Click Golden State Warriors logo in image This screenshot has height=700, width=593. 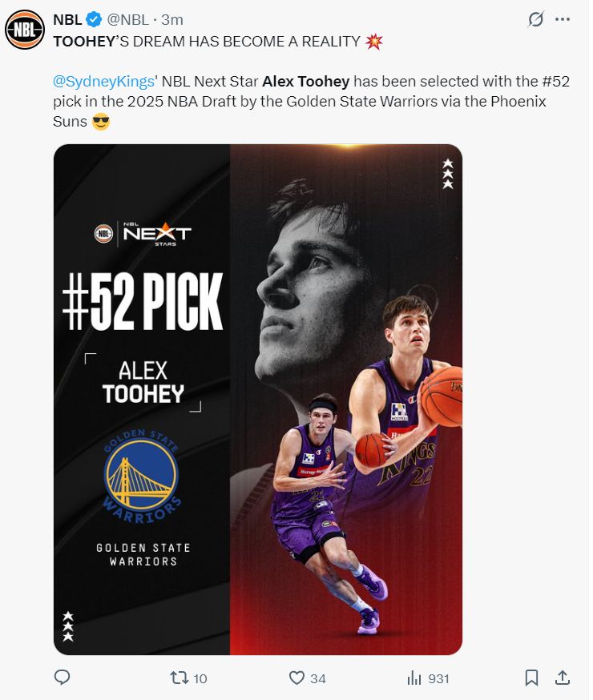[142, 476]
